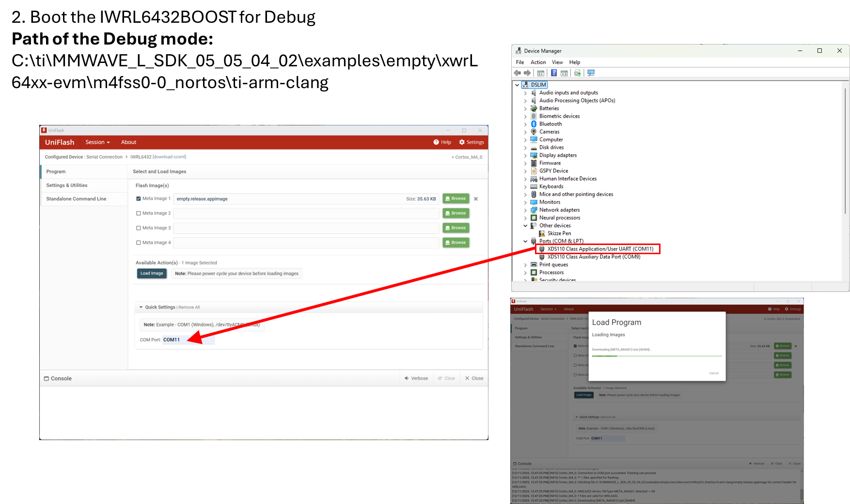
Task: Uncheck the Meta Image 1 checkbox
Action: [139, 199]
